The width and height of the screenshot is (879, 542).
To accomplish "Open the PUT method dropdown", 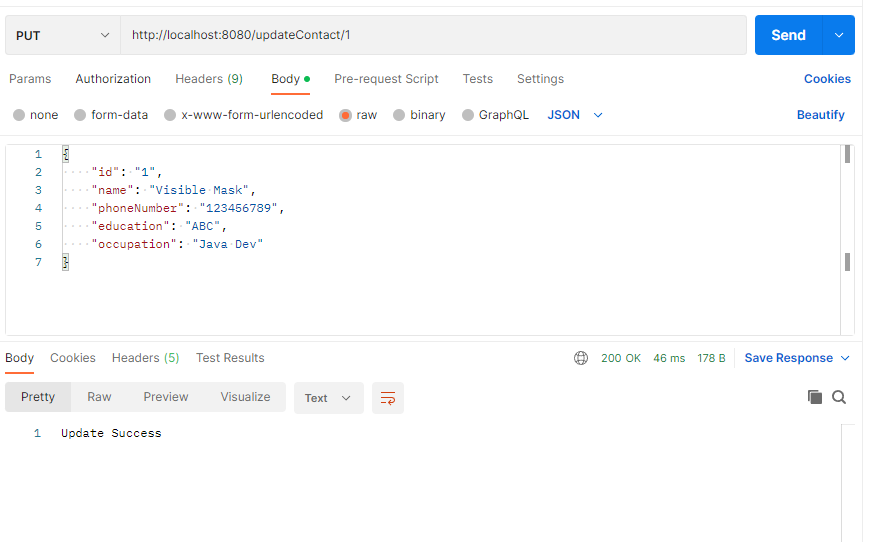I will [x=63, y=35].
